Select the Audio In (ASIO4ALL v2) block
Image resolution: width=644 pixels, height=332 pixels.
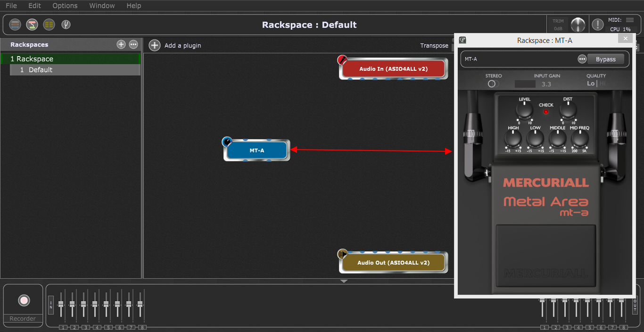point(393,69)
